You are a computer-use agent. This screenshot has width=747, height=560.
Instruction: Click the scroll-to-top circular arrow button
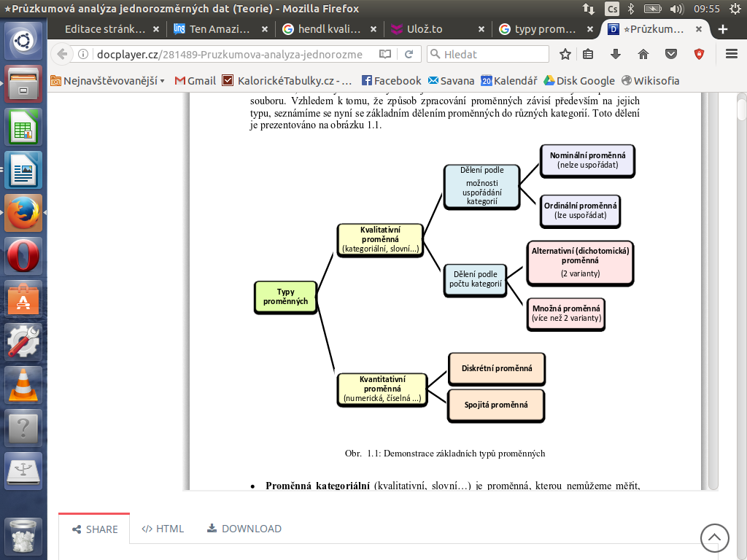pos(714,538)
